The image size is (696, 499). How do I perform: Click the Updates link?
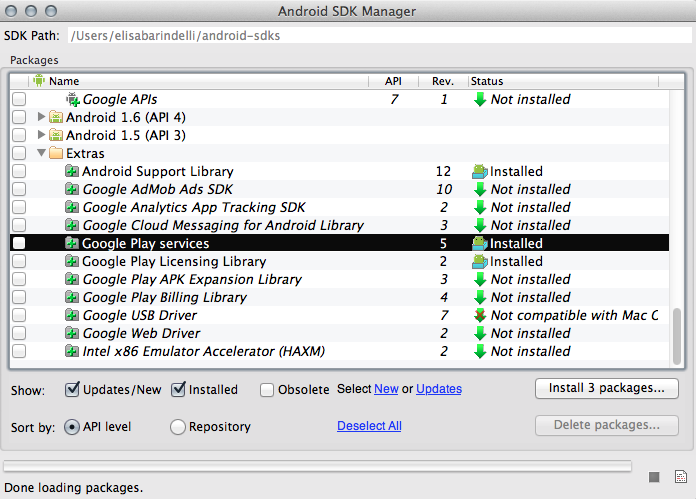pos(439,389)
